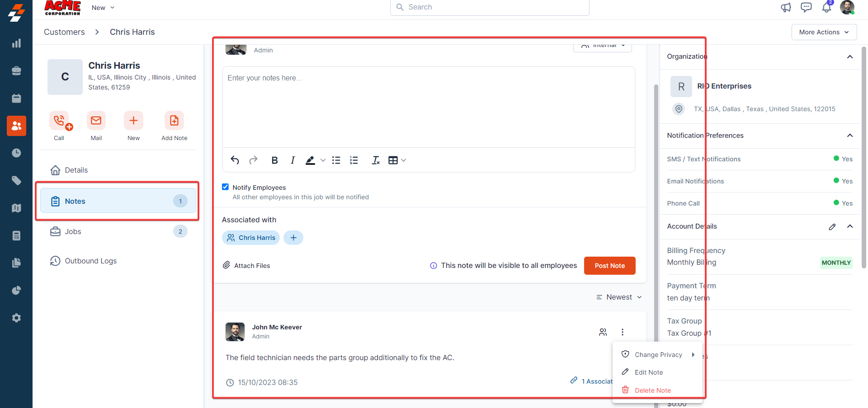
Task: Open the note privacy dropdown near Admin
Action: (603, 47)
